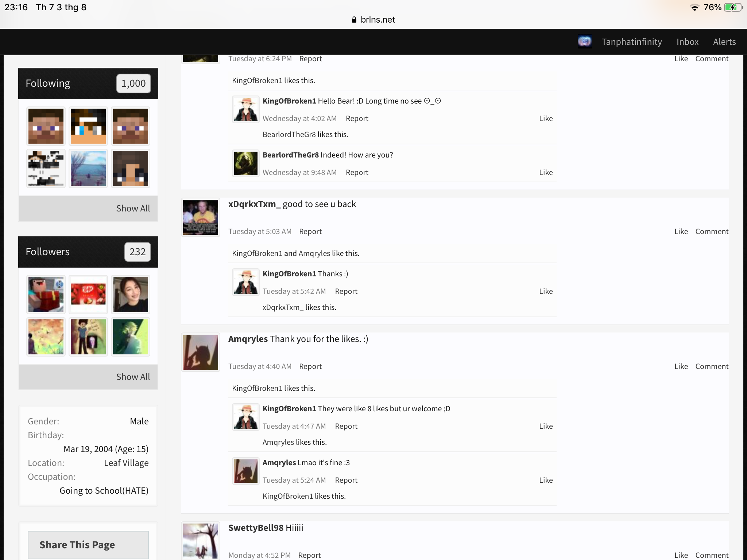Click the Share This Page button
Viewport: 747px width, 560px height.
coord(88,545)
